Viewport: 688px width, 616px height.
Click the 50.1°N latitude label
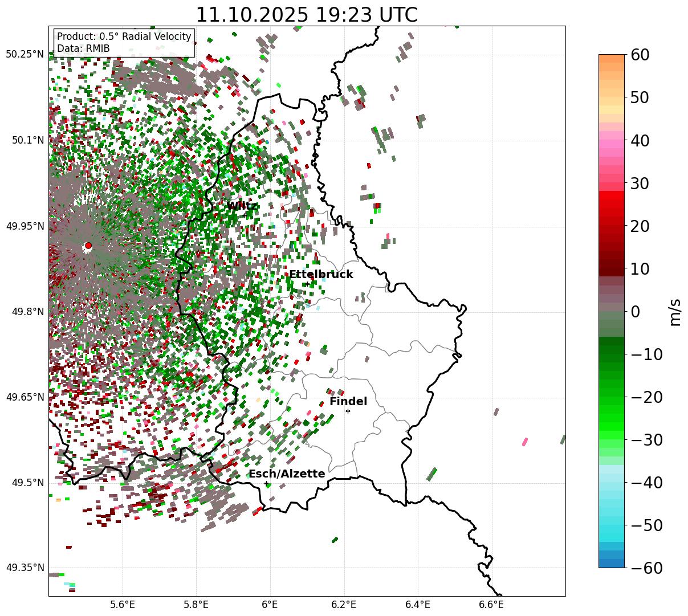(27, 140)
